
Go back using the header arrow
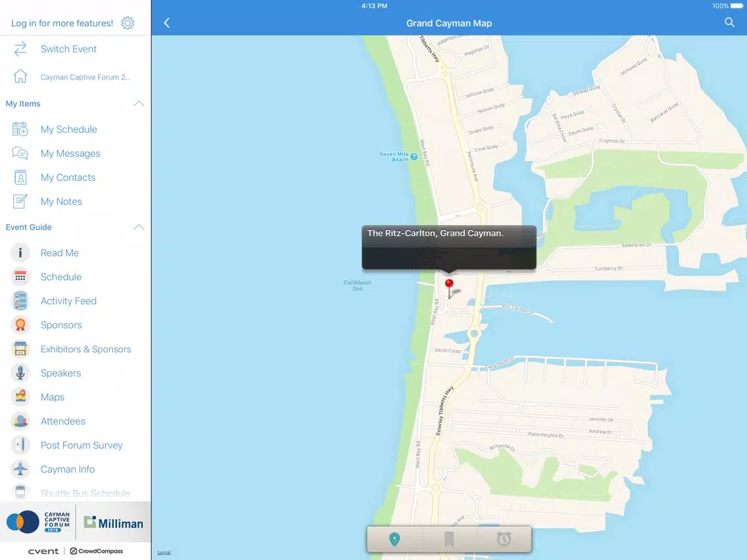point(167,23)
